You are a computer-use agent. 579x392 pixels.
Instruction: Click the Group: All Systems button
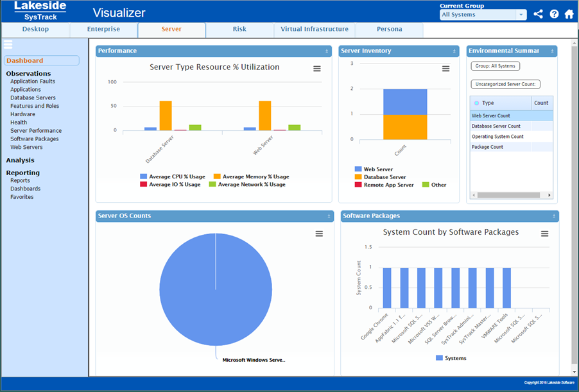(494, 66)
